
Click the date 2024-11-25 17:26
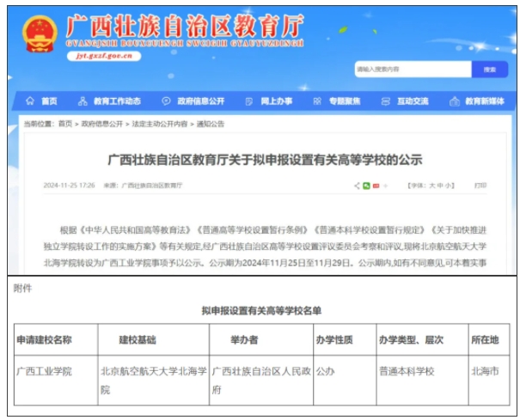pos(69,186)
